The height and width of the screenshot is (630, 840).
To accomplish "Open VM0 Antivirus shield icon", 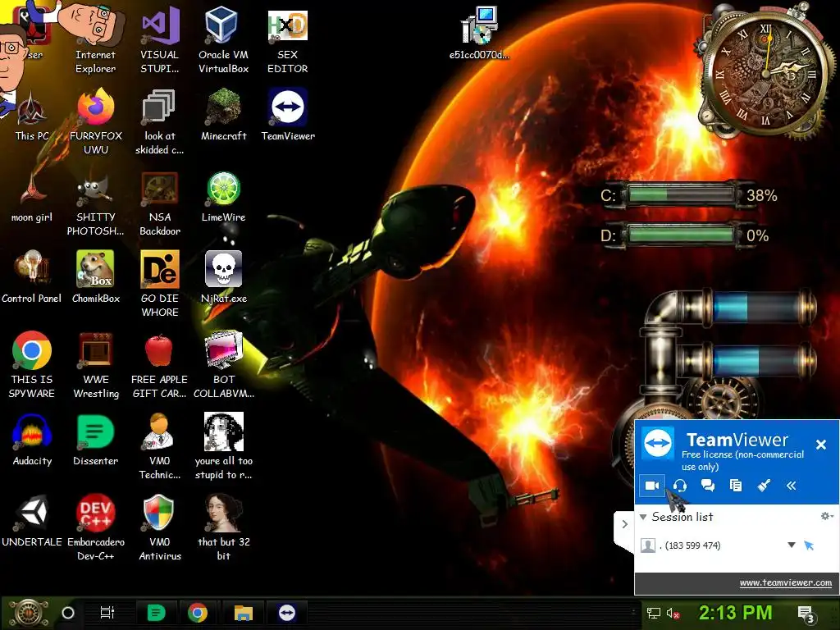I will [160, 527].
